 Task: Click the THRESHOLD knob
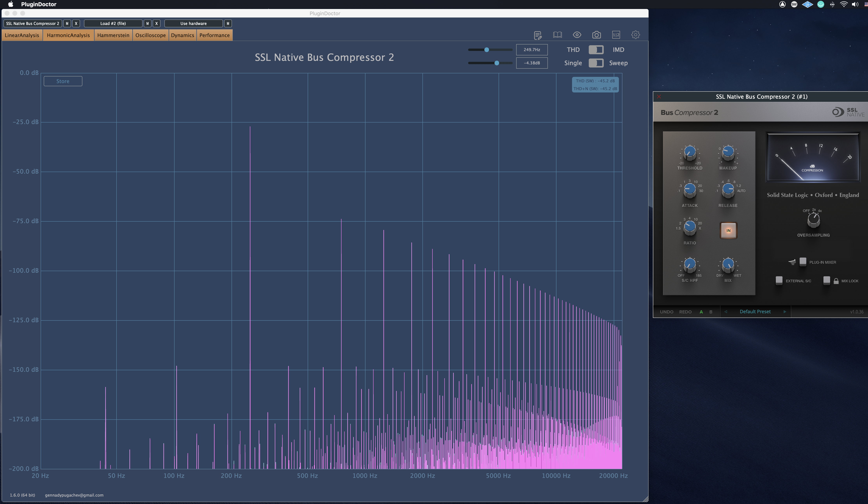pyautogui.click(x=690, y=152)
